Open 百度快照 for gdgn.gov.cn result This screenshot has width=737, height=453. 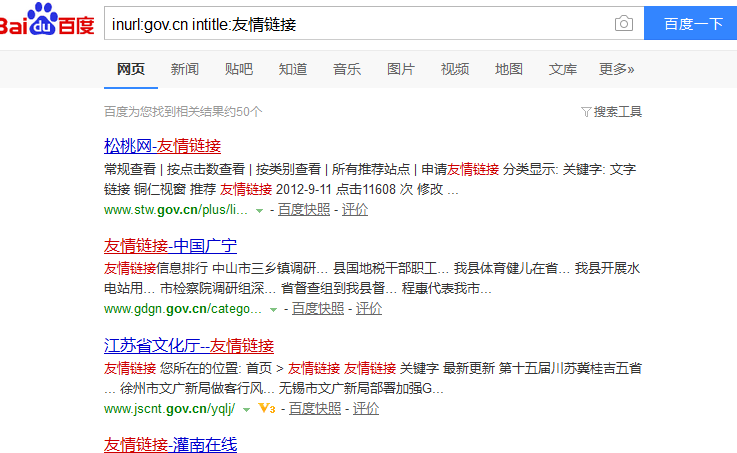click(x=318, y=309)
